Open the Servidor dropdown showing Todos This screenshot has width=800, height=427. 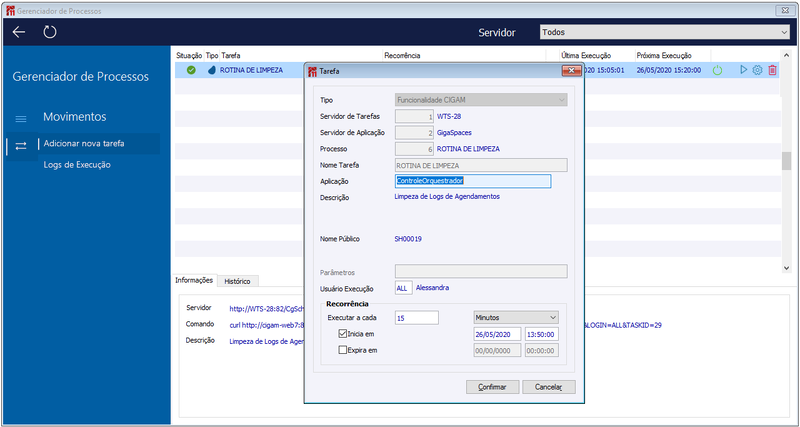click(x=664, y=32)
